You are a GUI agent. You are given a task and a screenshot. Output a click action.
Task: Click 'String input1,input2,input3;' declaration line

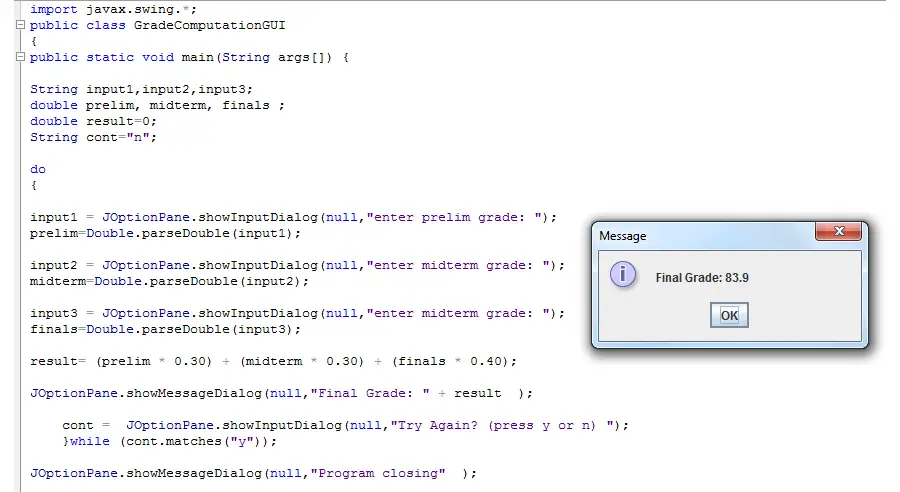pyautogui.click(x=141, y=90)
